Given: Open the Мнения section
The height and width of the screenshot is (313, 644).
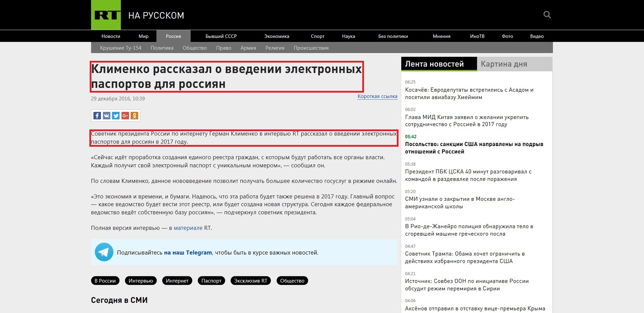Looking at the screenshot, I should click(442, 36).
